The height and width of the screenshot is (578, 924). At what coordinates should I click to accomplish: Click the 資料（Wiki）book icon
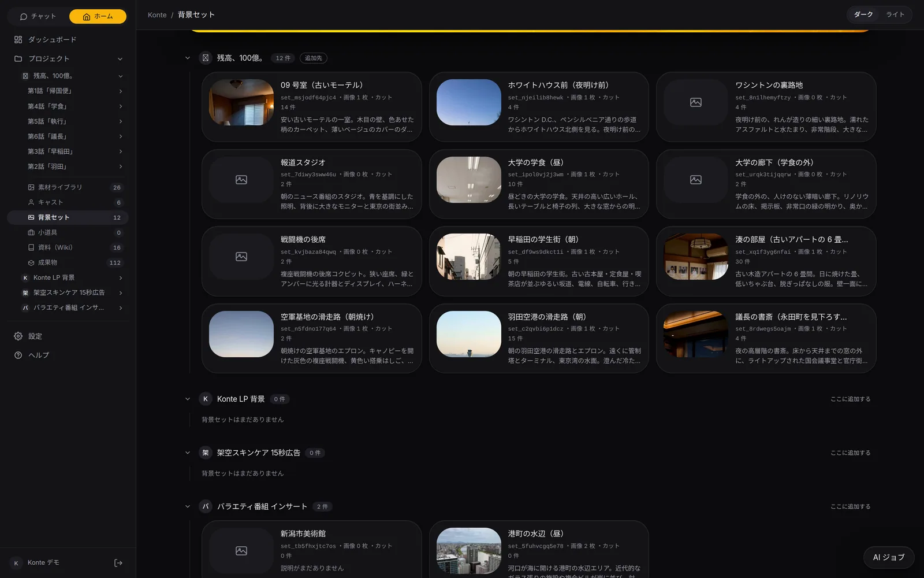(31, 247)
